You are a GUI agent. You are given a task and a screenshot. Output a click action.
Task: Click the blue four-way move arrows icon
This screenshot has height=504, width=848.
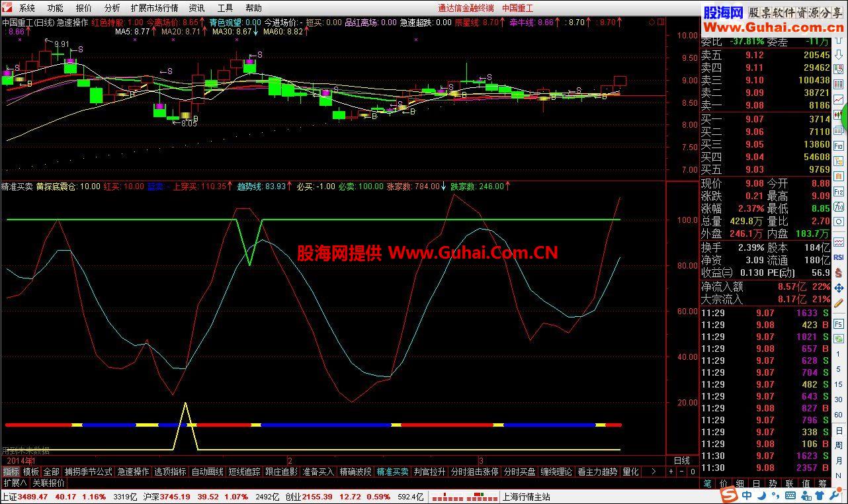point(838,287)
